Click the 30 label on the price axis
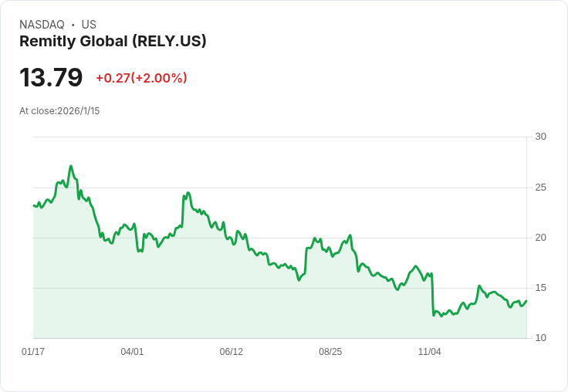This screenshot has height=392, width=568. [540, 137]
